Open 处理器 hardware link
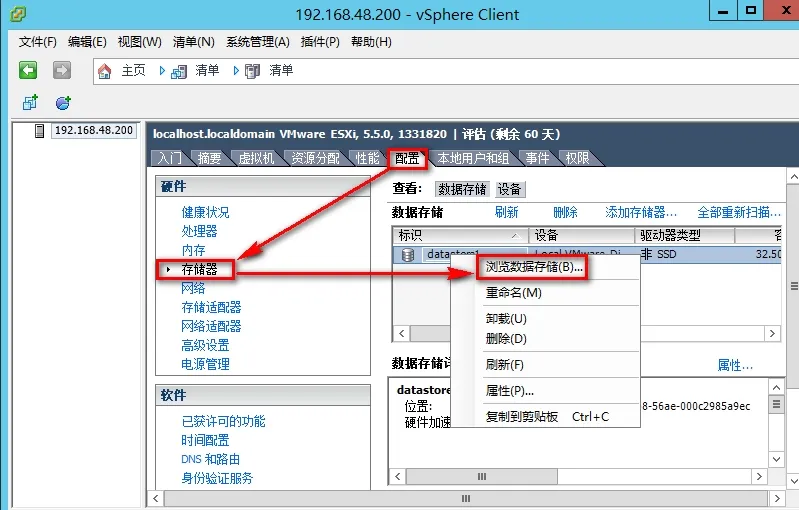 coord(199,231)
